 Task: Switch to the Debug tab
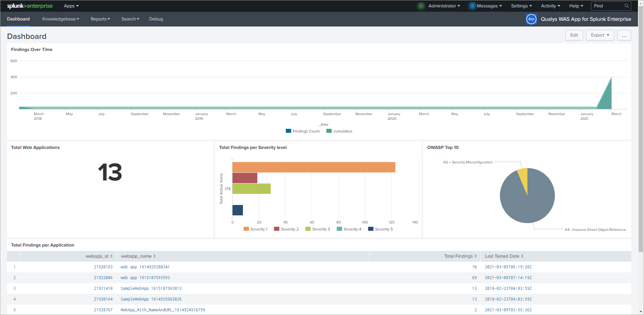pos(156,19)
